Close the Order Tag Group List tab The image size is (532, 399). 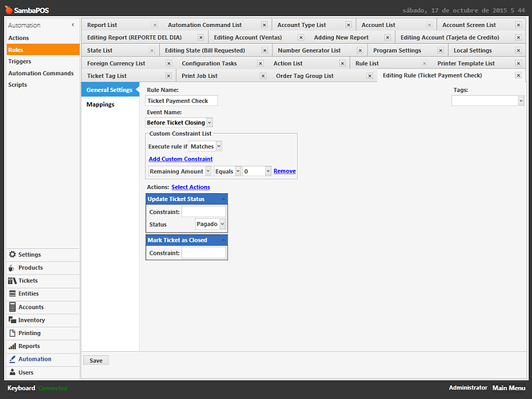(x=370, y=76)
